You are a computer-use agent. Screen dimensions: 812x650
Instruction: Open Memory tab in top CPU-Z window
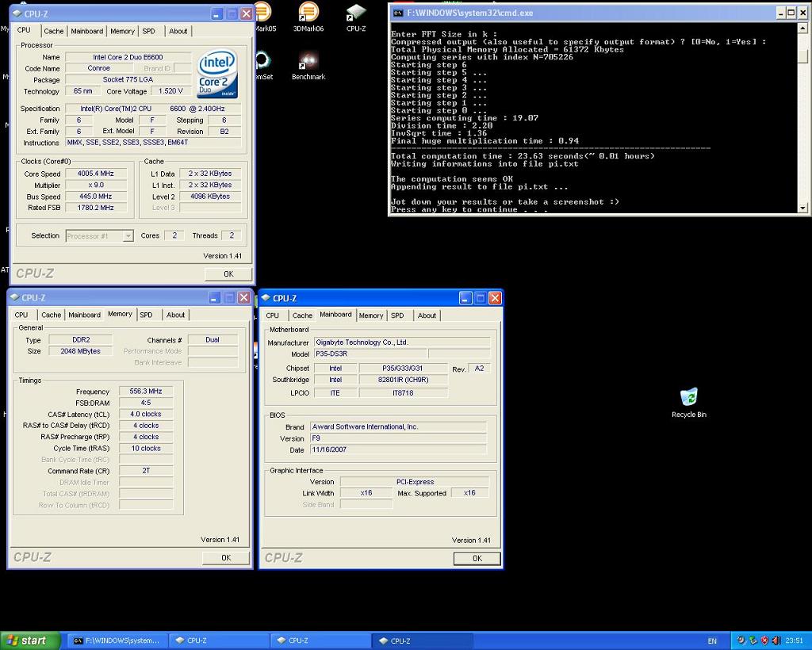[x=122, y=31]
